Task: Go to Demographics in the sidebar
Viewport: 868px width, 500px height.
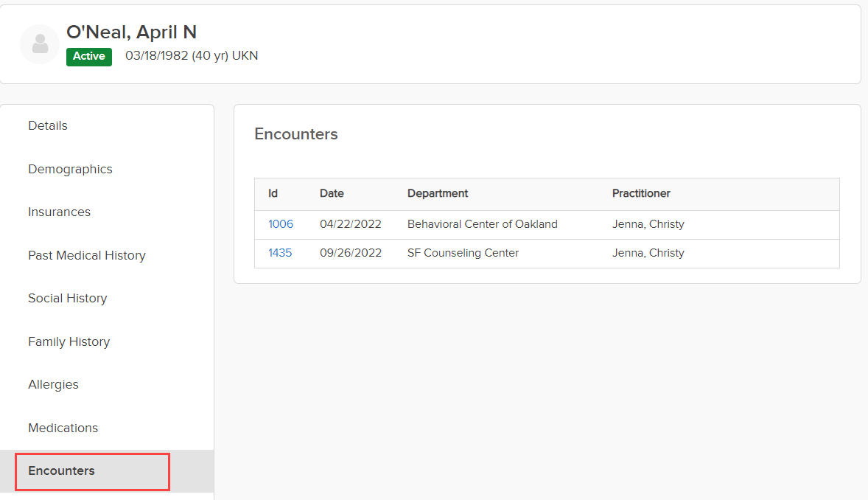Action: [70, 169]
